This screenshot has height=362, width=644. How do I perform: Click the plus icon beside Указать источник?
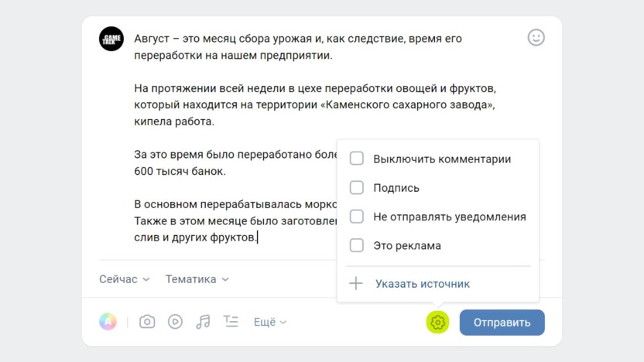[356, 284]
